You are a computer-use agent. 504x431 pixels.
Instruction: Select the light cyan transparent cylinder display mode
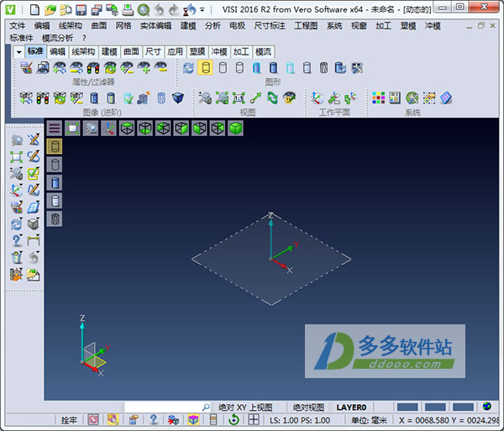coord(291,68)
